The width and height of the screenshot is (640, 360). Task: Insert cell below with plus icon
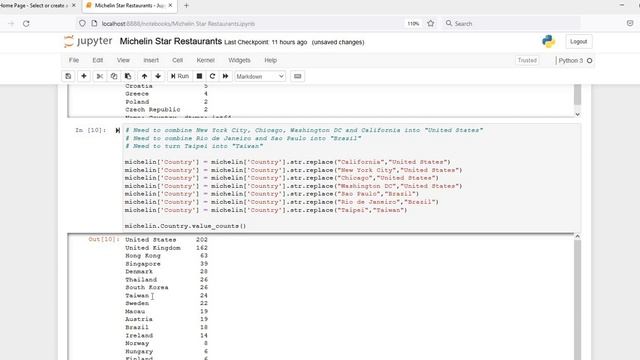(84, 76)
